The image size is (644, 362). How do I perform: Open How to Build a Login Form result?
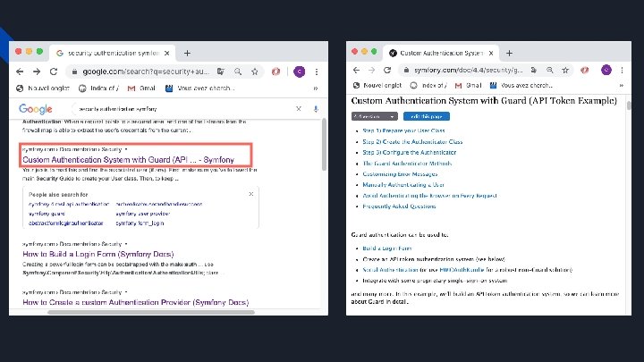point(98,254)
